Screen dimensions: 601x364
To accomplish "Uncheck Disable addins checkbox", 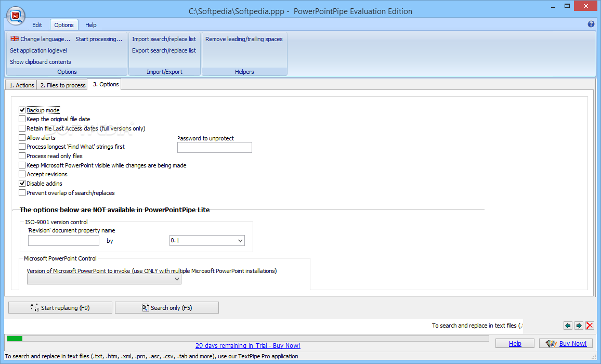I will 22,184.
